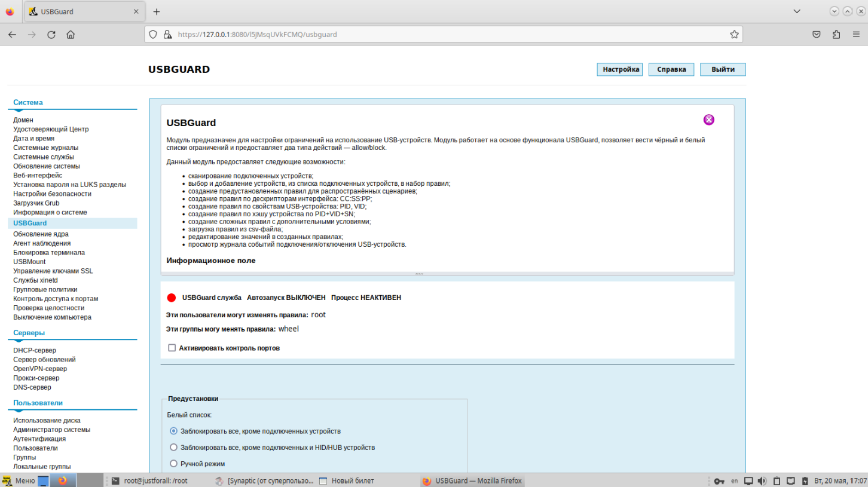This screenshot has width=868, height=487.
Task: Switch to USBGuard browser tab
Action: tap(84, 12)
